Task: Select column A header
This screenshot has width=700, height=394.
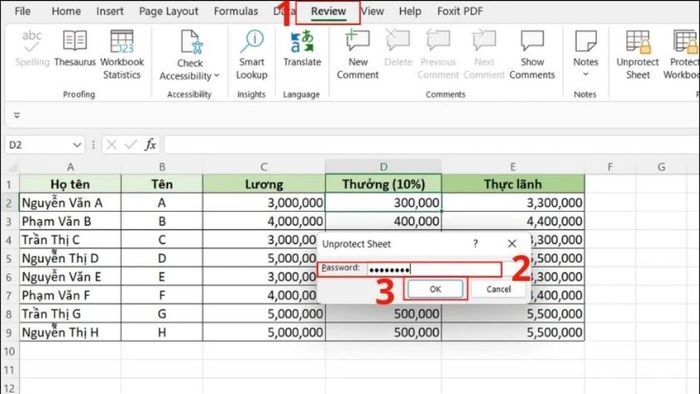Action: [x=70, y=167]
